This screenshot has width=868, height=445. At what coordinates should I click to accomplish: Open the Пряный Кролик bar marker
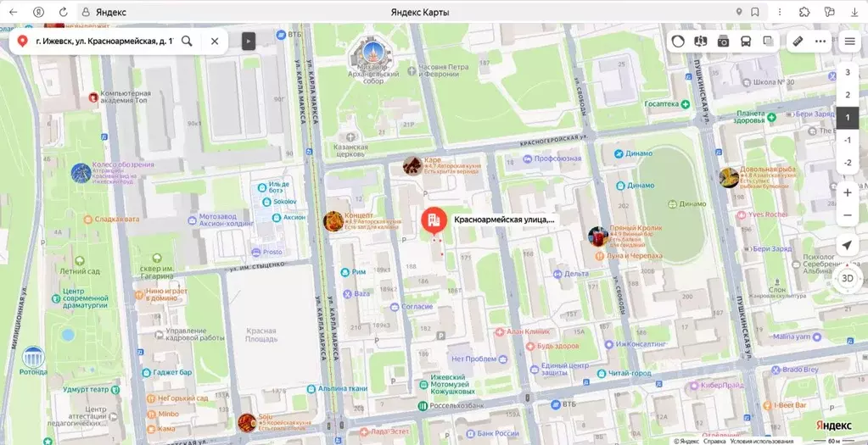[x=598, y=236]
